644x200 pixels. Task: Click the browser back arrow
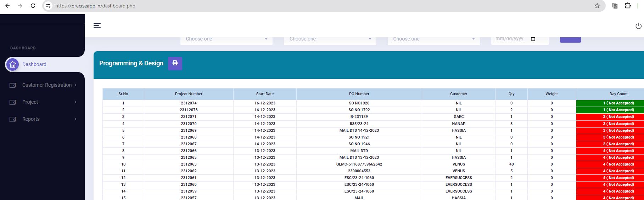(7, 6)
